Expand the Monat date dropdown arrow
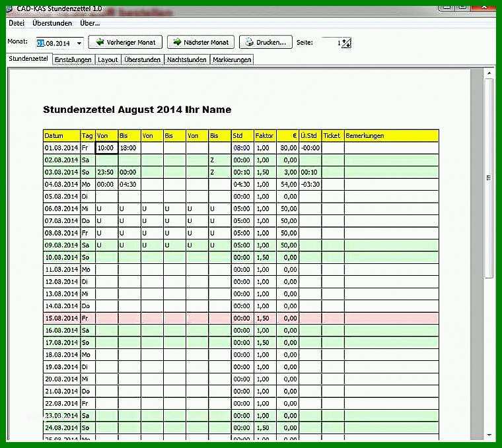The height and width of the screenshot is (448, 502). point(79,43)
